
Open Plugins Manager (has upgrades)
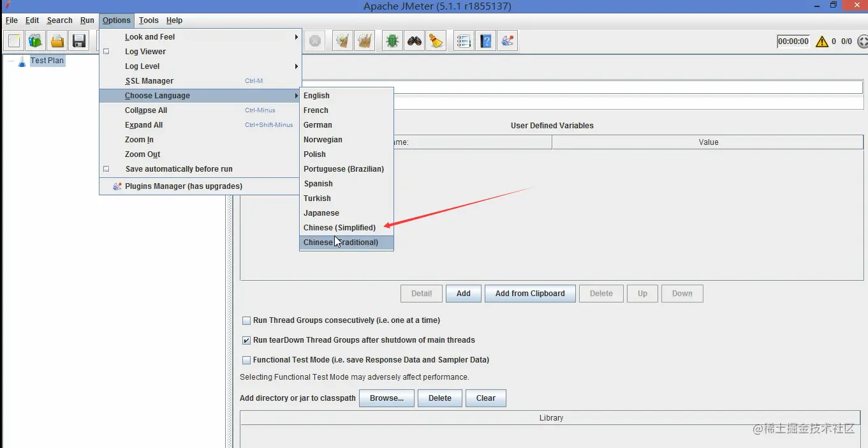(x=200, y=186)
